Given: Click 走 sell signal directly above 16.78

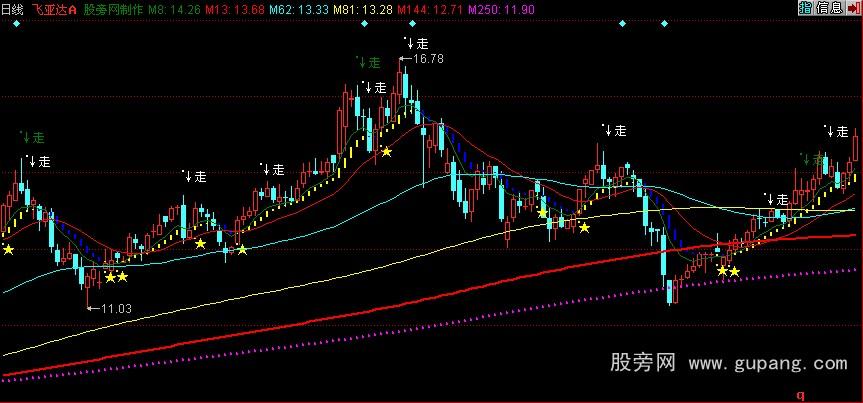Looking at the screenshot, I should (x=420, y=43).
